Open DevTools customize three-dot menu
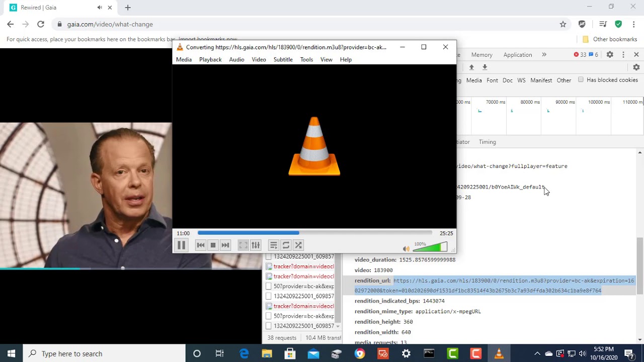The width and height of the screenshot is (644, 362). (x=623, y=55)
